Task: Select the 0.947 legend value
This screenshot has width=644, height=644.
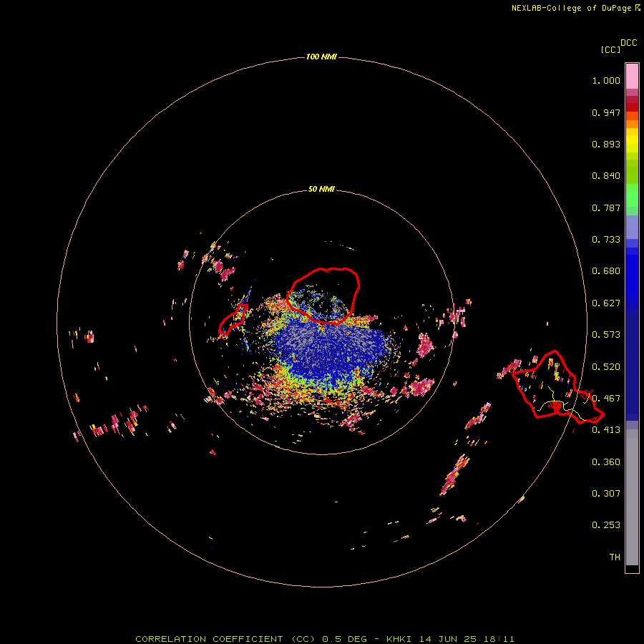Action: pyautogui.click(x=606, y=112)
